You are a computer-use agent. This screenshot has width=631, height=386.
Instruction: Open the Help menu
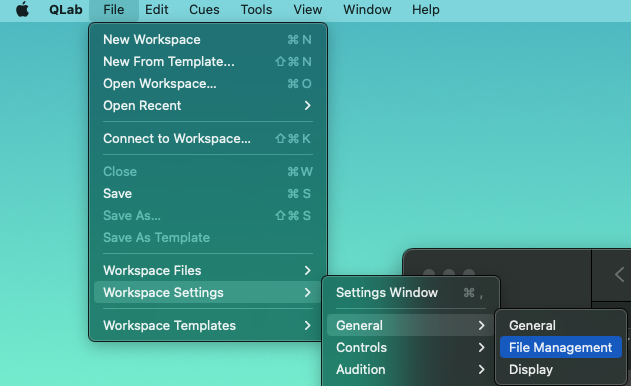[425, 9]
